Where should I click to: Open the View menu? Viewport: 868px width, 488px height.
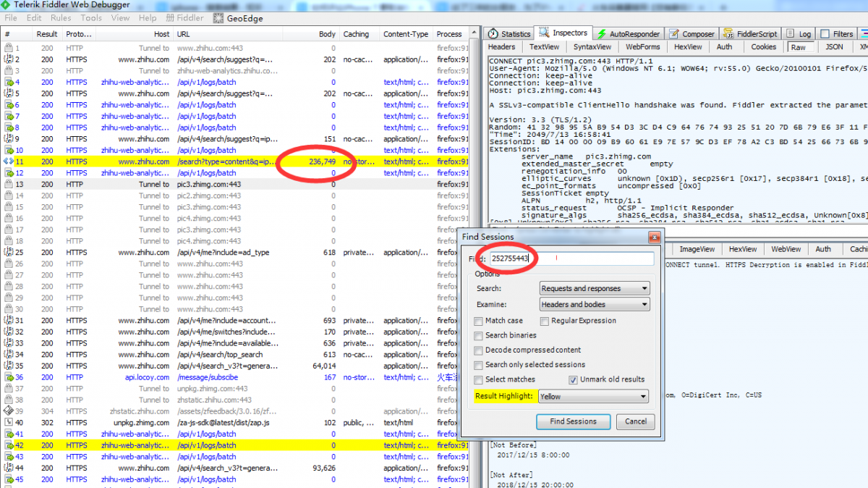click(x=121, y=18)
